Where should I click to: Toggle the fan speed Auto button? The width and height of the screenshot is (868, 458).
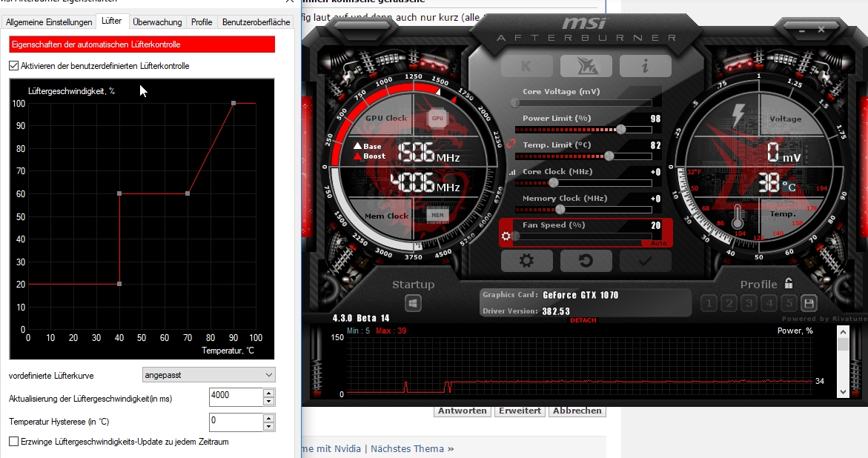pos(658,243)
